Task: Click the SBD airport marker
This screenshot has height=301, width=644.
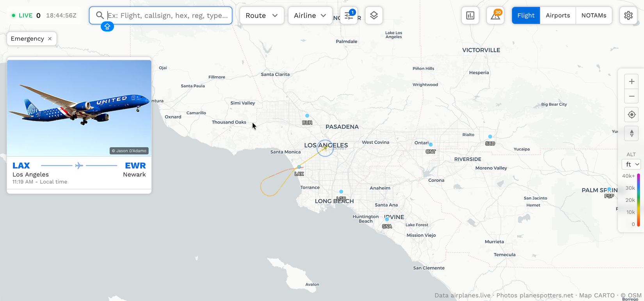Action: pos(490,136)
